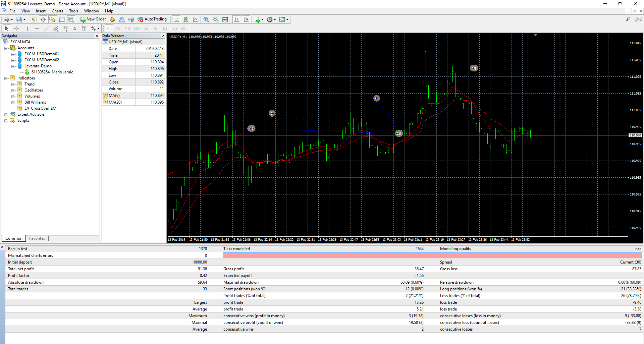Open the File menu

tap(12, 11)
